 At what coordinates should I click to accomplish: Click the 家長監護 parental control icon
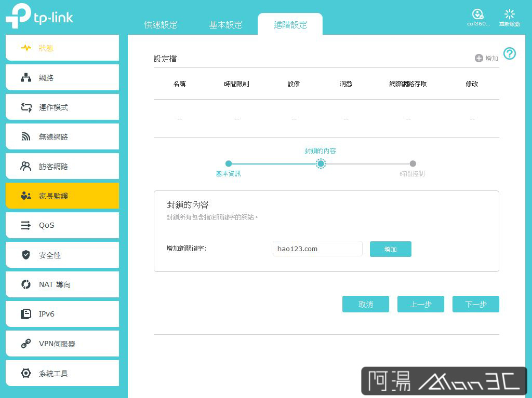point(26,196)
